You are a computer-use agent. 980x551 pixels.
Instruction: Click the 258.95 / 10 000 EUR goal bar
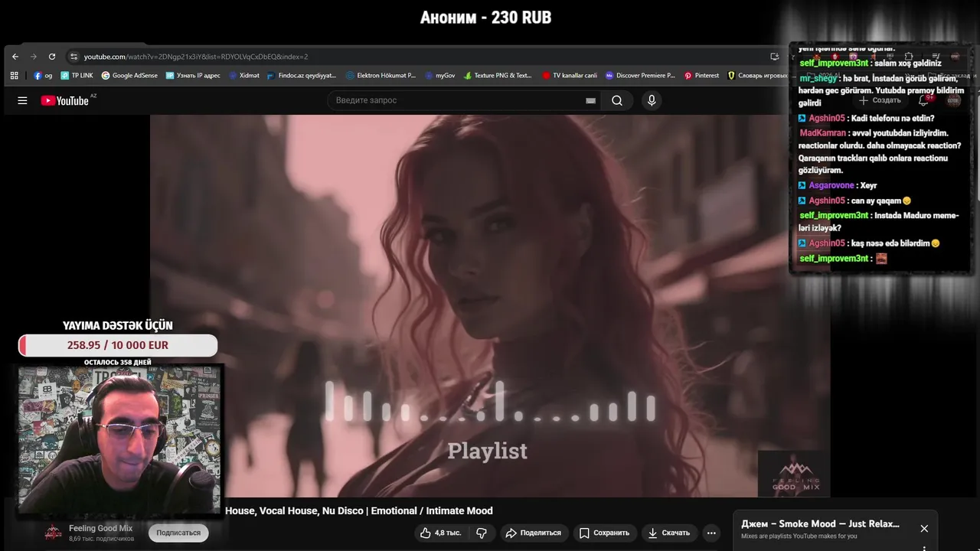(118, 345)
